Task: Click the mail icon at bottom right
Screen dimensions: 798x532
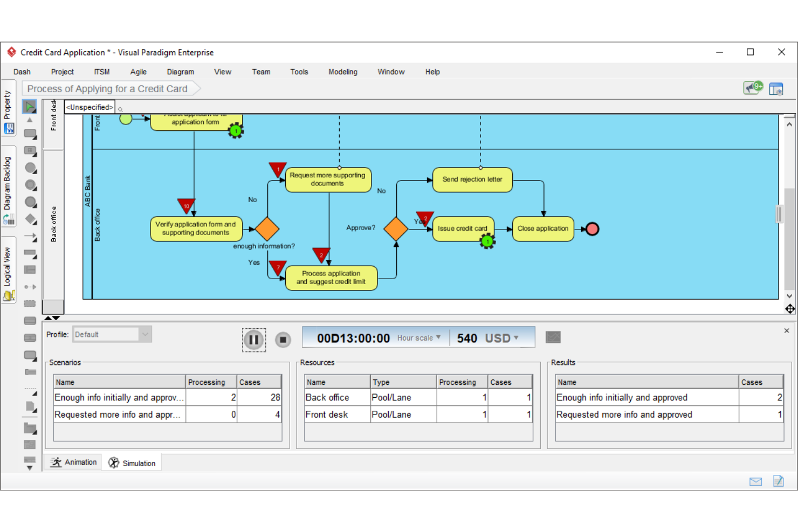Action: pyautogui.click(x=755, y=481)
